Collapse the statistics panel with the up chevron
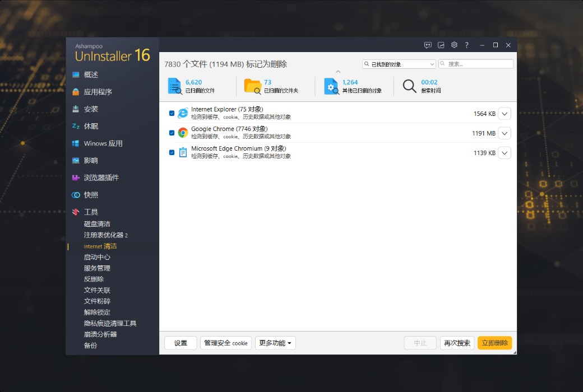This screenshot has height=392, width=583. point(338,72)
